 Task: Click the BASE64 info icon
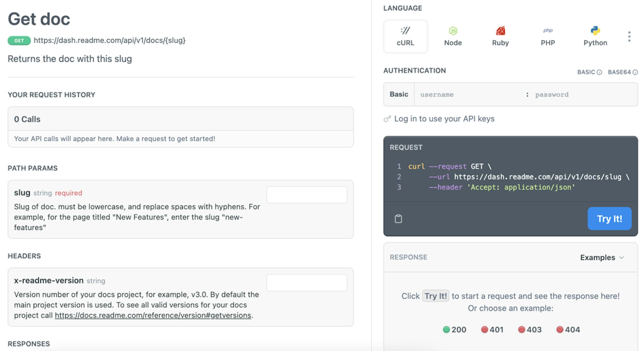635,72
